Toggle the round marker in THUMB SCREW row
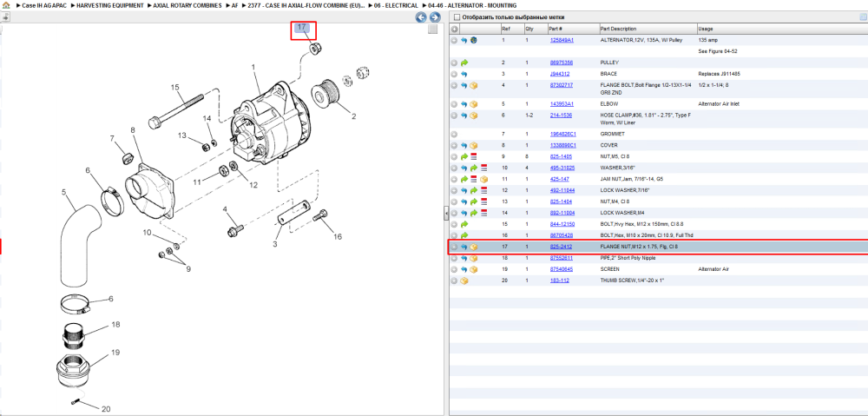868x416 pixels. [x=454, y=281]
